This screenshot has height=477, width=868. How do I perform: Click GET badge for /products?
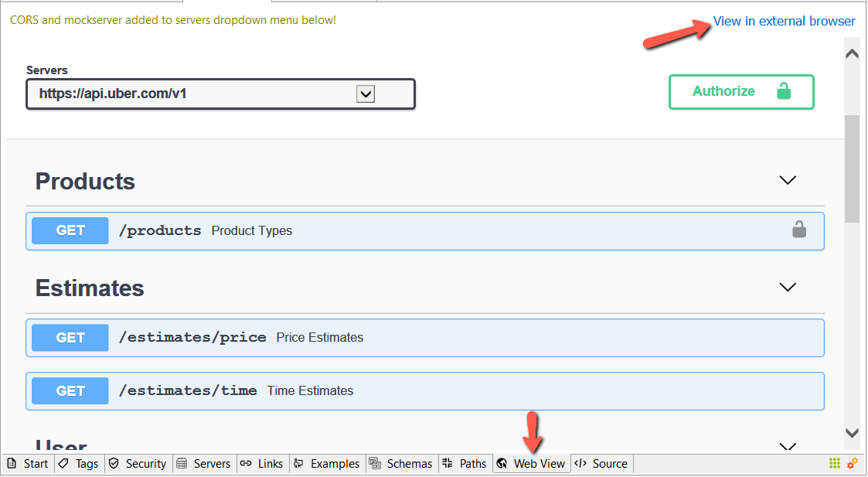(70, 230)
